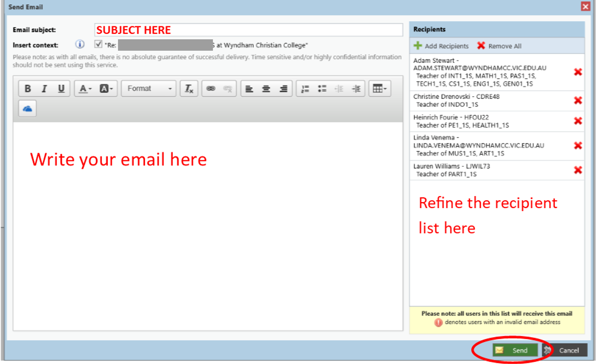
Task: Click Add Recipients
Action: (441, 46)
